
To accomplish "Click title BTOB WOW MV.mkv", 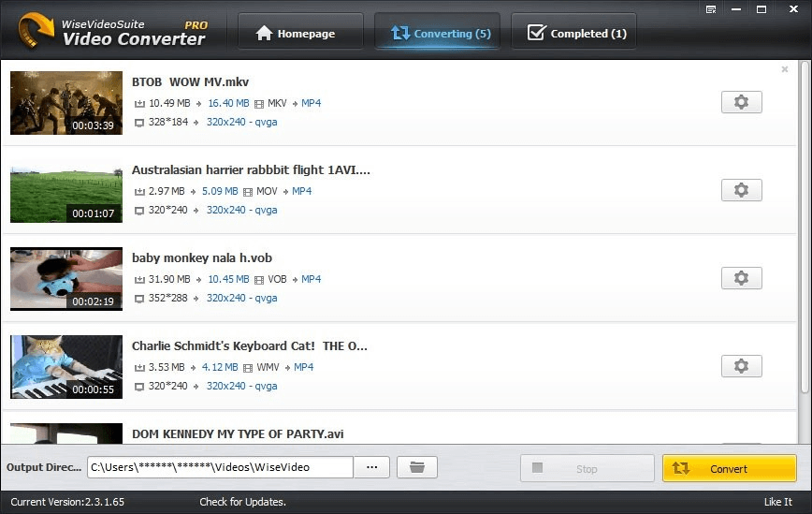I will [x=190, y=81].
